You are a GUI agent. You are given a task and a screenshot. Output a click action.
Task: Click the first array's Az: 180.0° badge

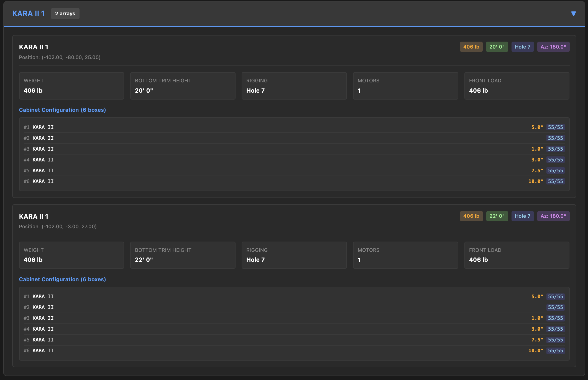(x=553, y=47)
